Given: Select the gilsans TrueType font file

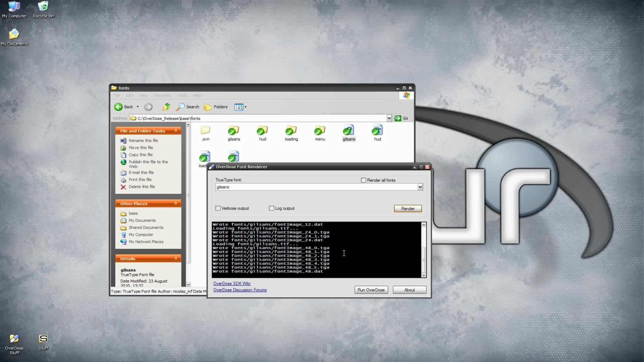Looking at the screenshot, I should tap(349, 133).
